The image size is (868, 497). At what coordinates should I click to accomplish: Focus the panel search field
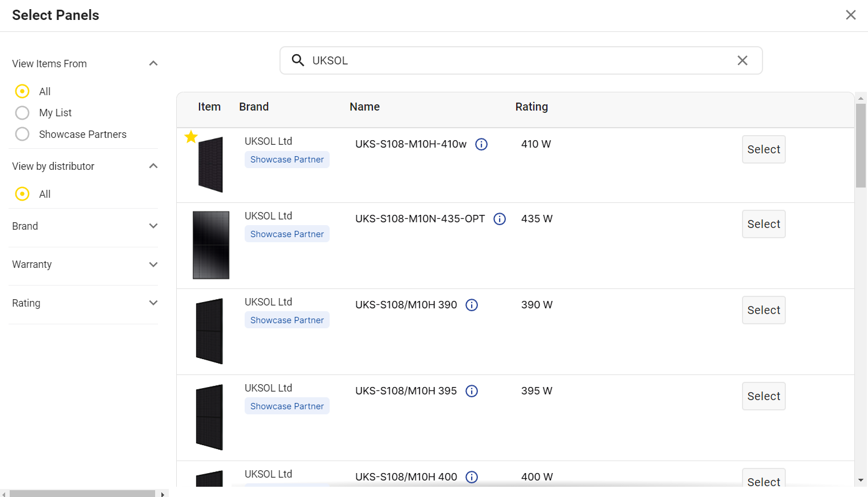click(521, 60)
